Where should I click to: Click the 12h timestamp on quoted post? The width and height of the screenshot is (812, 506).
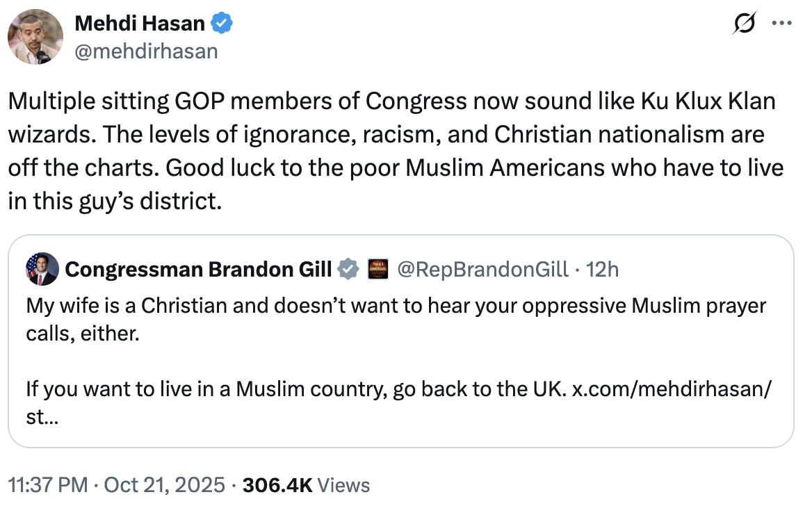(x=603, y=268)
